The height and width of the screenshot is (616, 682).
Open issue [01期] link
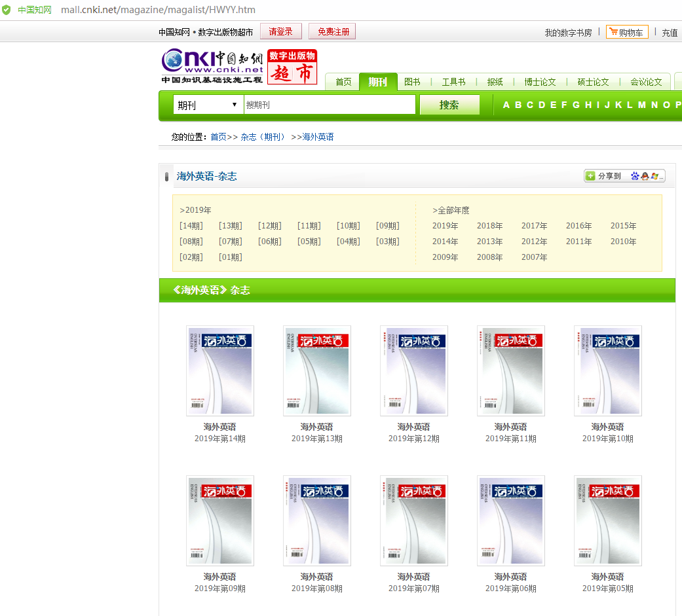coord(230,257)
